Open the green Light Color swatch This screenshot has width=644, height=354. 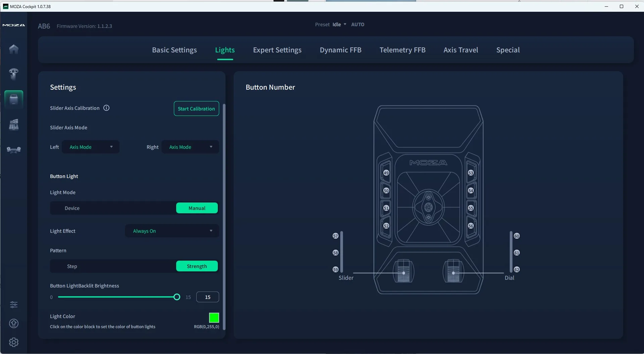pos(214,318)
